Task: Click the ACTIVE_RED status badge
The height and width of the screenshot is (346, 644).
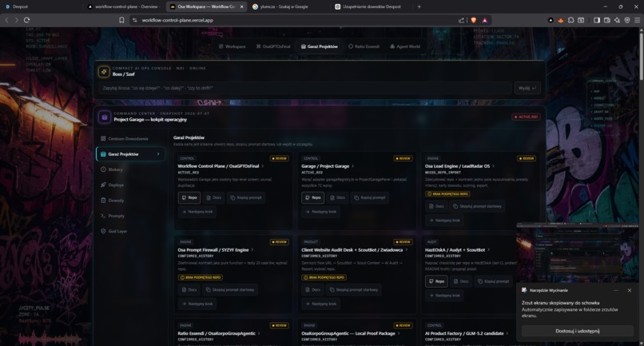Action: pos(526,117)
